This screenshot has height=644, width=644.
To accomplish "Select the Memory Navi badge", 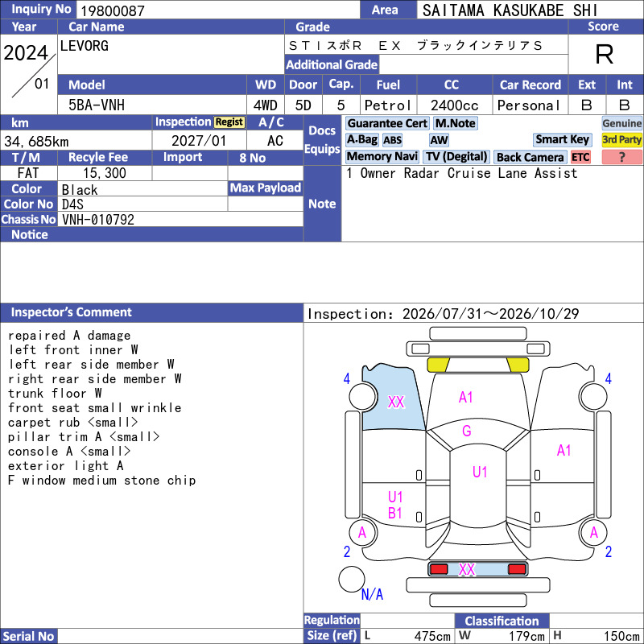I will (x=382, y=156).
